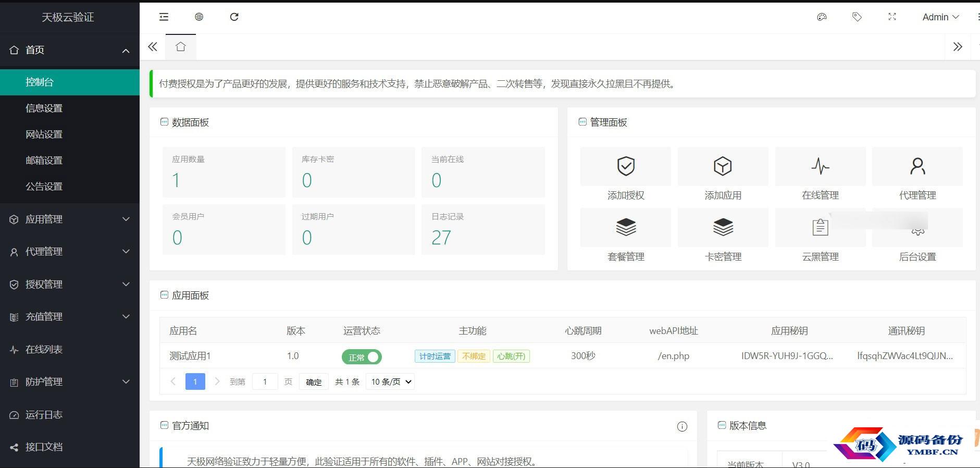
Task: Open 运行日志 in the sidebar
Action: point(70,414)
